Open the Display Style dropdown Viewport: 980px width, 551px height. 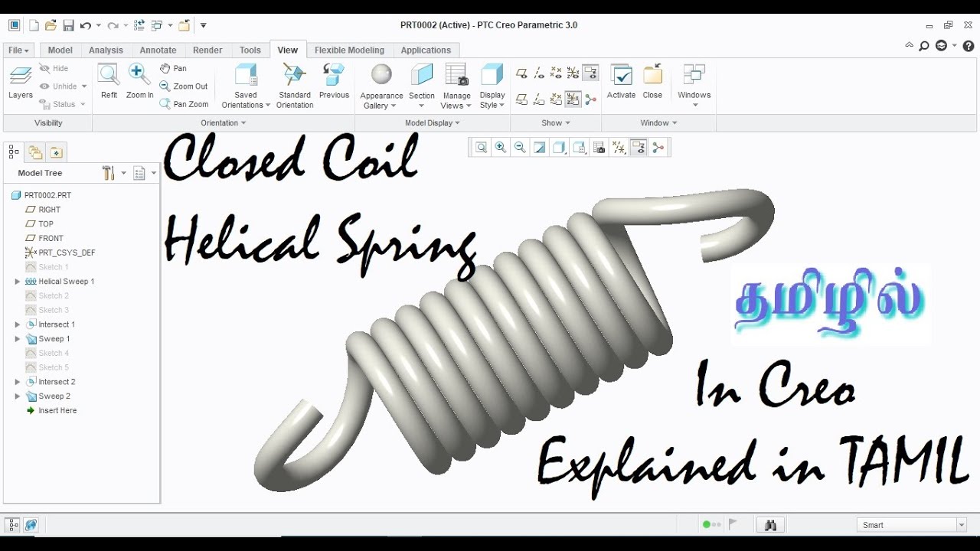point(492,86)
